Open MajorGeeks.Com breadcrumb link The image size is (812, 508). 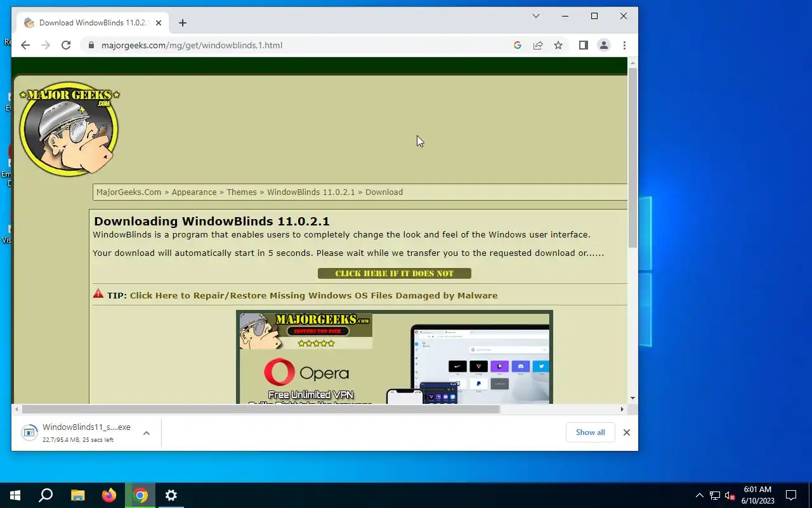pyautogui.click(x=129, y=192)
